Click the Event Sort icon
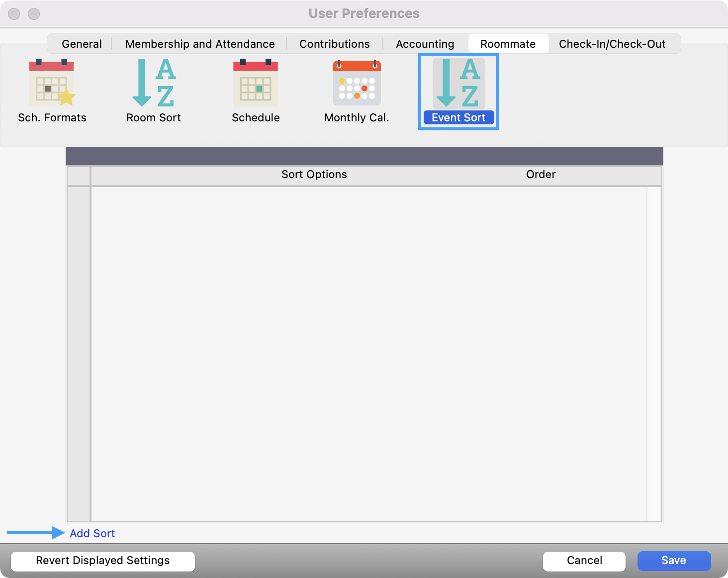 (x=458, y=83)
